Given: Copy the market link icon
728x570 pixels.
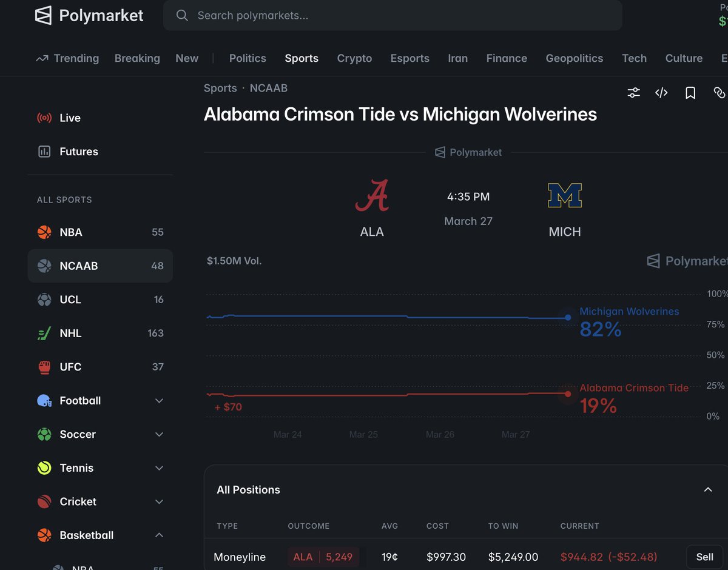Looking at the screenshot, I should [720, 93].
